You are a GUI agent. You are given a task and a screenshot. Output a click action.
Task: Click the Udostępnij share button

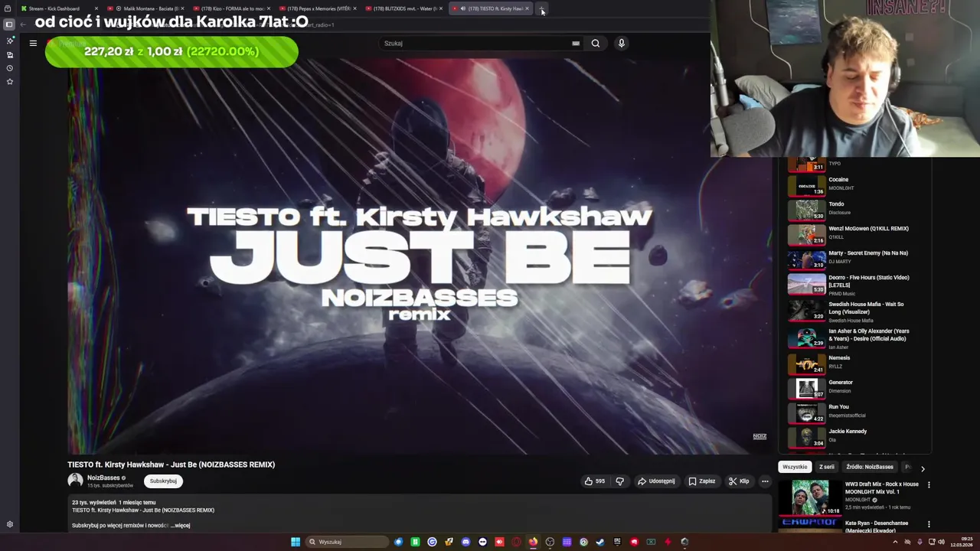[x=656, y=481]
